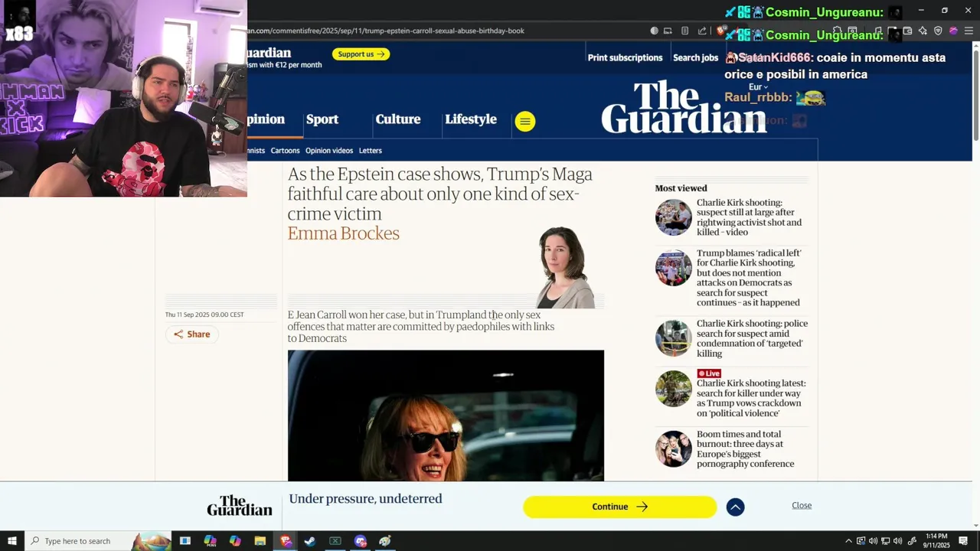Click thumbnail beside 'Trump blames radical left'
The height and width of the screenshot is (551, 980).
(674, 268)
